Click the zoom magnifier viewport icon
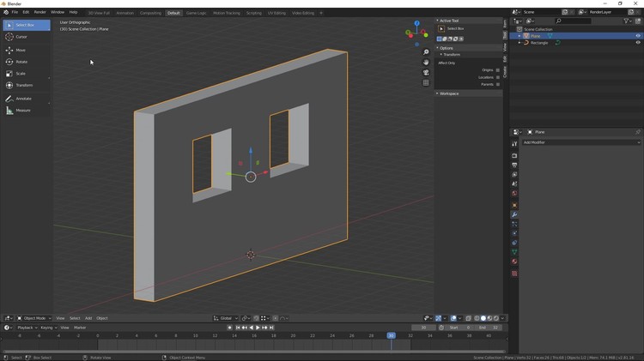The width and height of the screenshot is (644, 361). click(426, 52)
